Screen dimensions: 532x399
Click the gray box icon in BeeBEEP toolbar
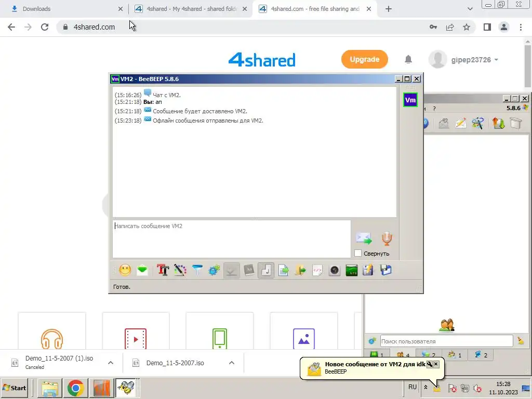[x=516, y=123]
